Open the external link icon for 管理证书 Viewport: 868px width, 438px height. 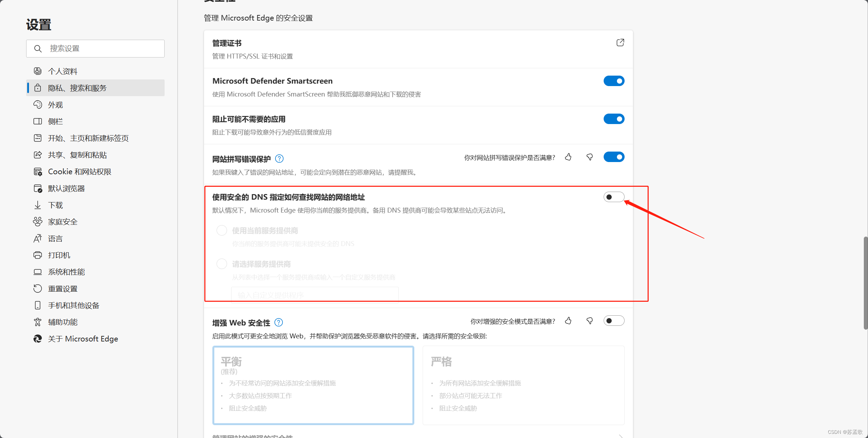(620, 43)
